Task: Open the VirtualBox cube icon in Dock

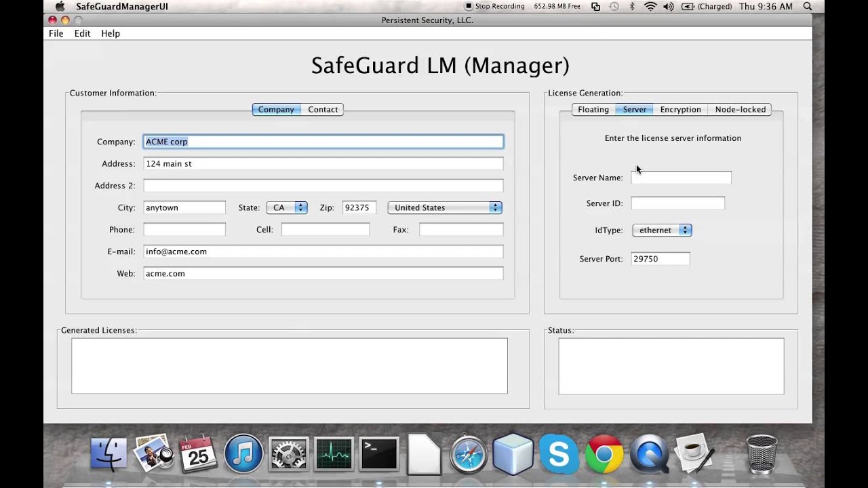Action: click(x=513, y=453)
